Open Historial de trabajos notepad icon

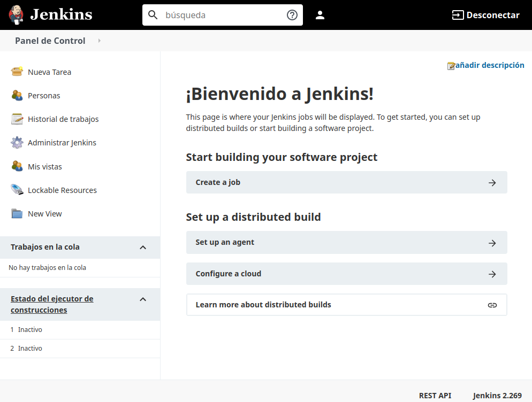[17, 119]
